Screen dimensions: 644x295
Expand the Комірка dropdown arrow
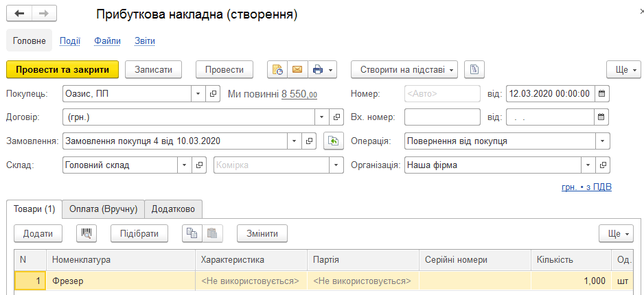(x=336, y=165)
